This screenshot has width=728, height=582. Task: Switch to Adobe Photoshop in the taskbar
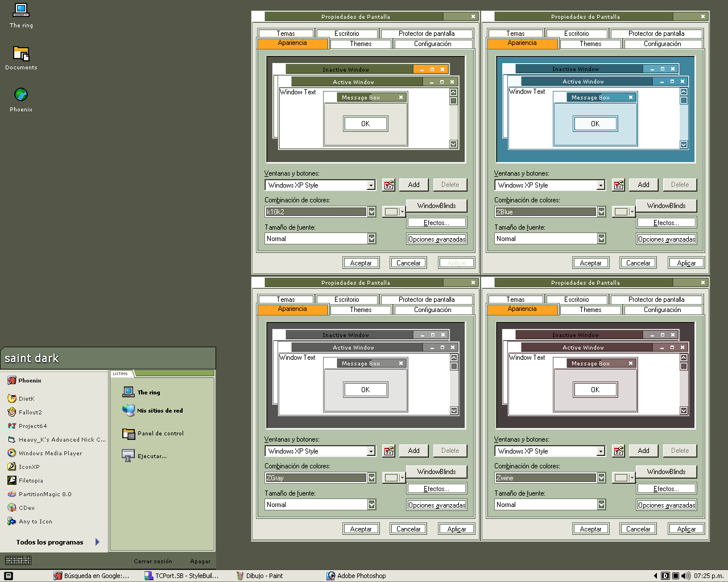pyautogui.click(x=361, y=576)
